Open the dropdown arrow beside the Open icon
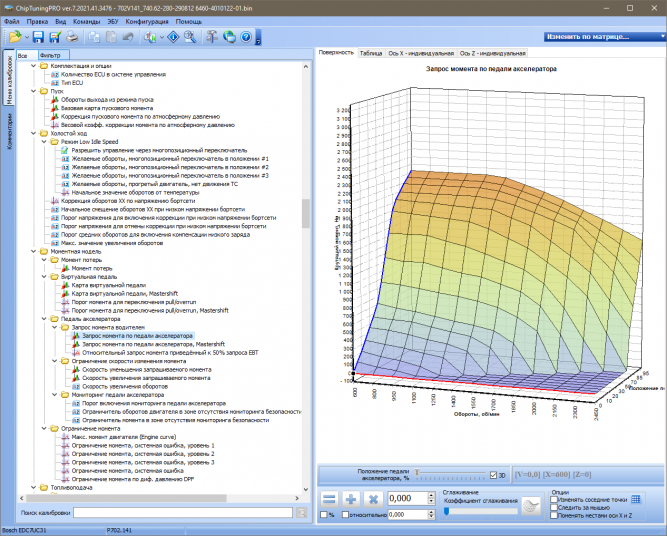 point(27,37)
